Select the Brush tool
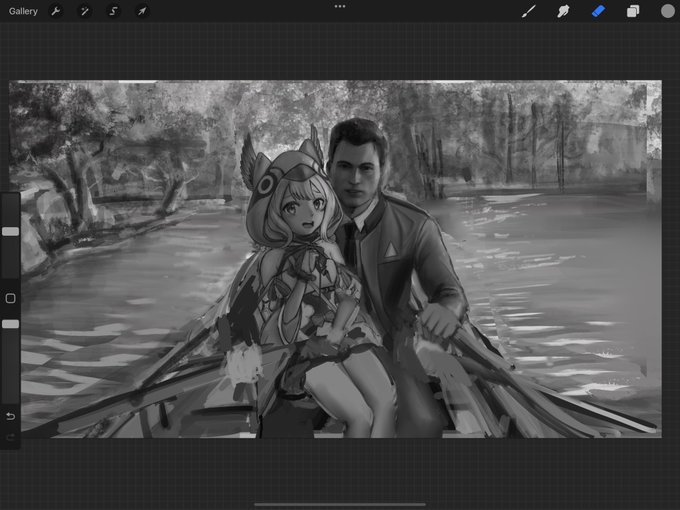Viewport: 680px width, 510px height. click(x=529, y=11)
